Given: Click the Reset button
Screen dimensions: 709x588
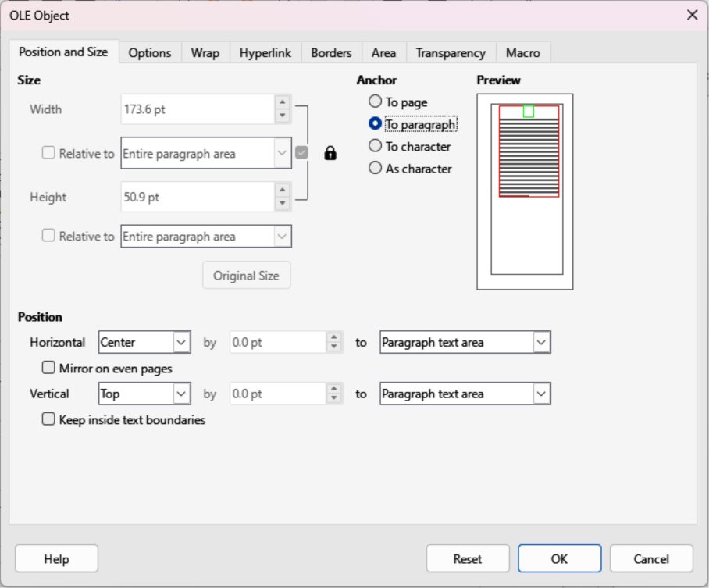Looking at the screenshot, I should tap(468, 559).
